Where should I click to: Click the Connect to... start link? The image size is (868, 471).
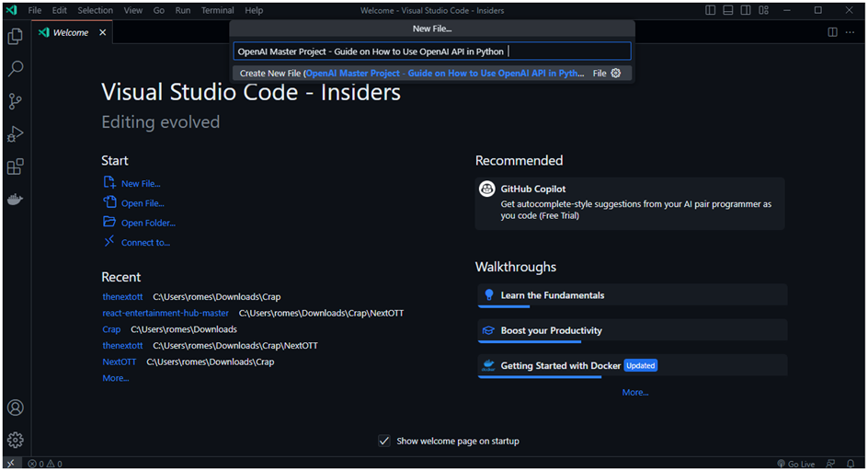tap(137, 242)
